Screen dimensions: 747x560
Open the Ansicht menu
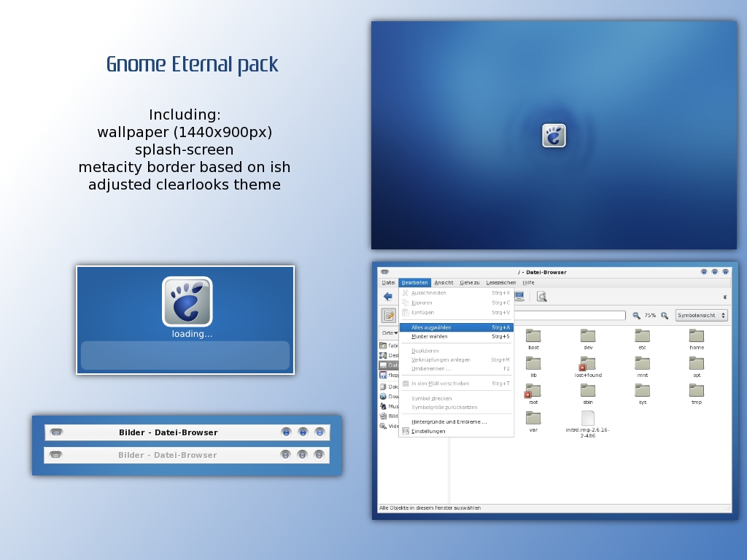pyautogui.click(x=444, y=282)
